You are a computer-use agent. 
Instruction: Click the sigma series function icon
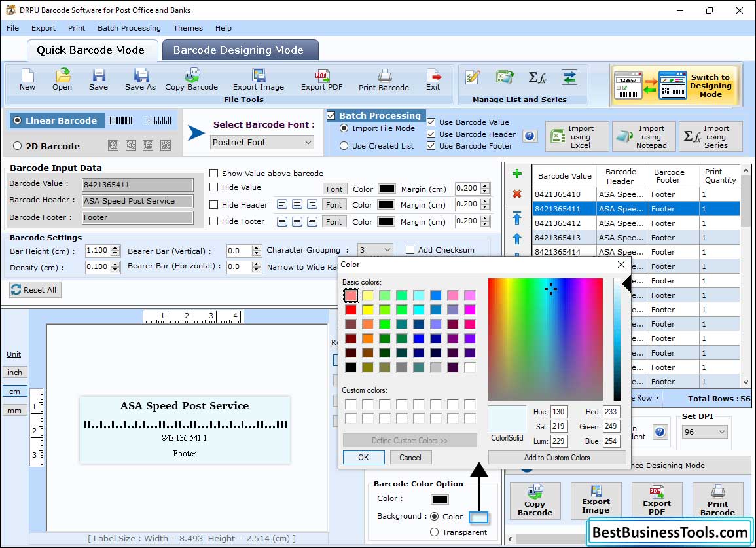click(x=537, y=77)
